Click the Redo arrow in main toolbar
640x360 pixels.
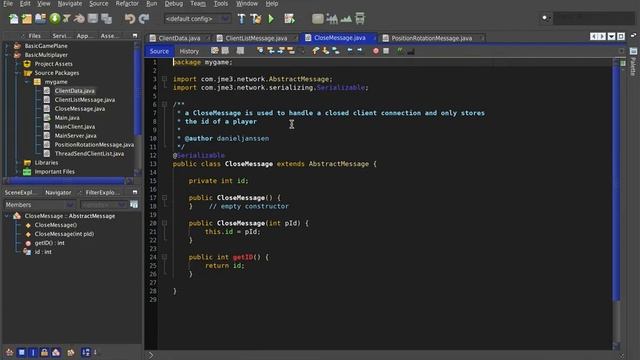point(144,19)
